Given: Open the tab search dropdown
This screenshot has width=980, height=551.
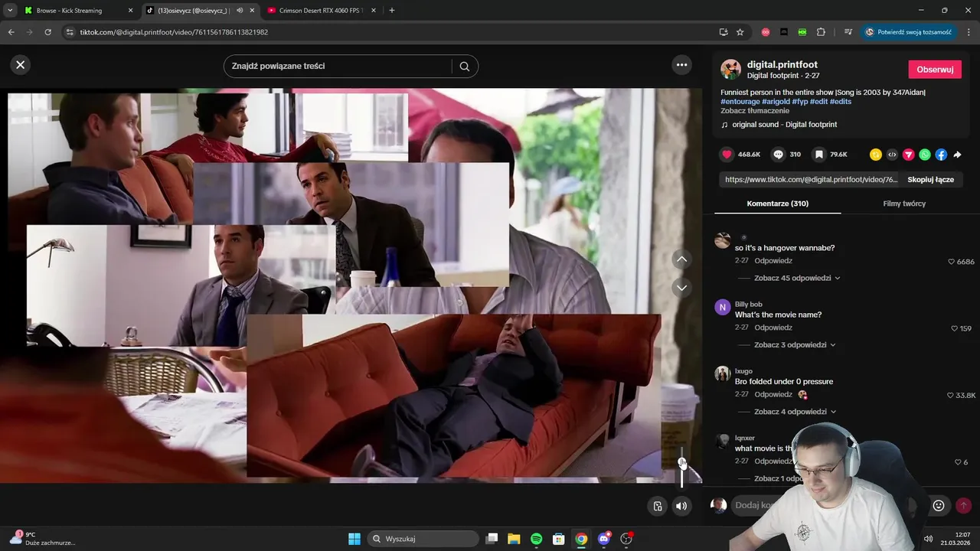Looking at the screenshot, I should (9, 11).
